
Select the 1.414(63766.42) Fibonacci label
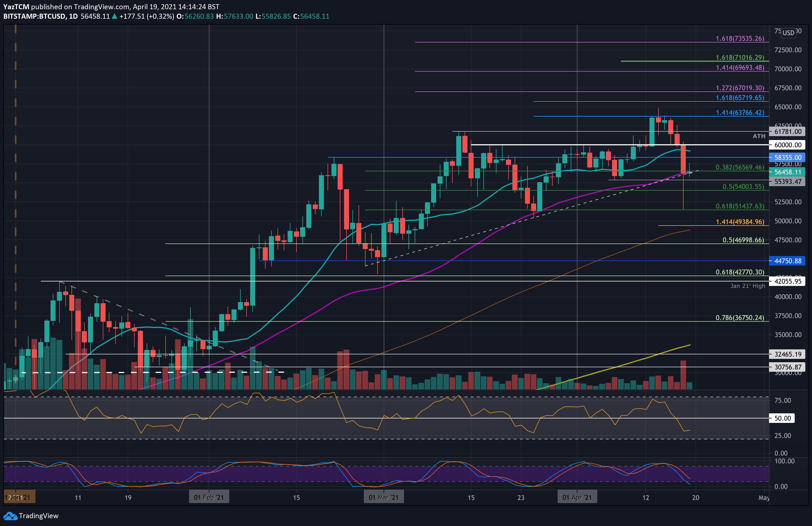740,112
